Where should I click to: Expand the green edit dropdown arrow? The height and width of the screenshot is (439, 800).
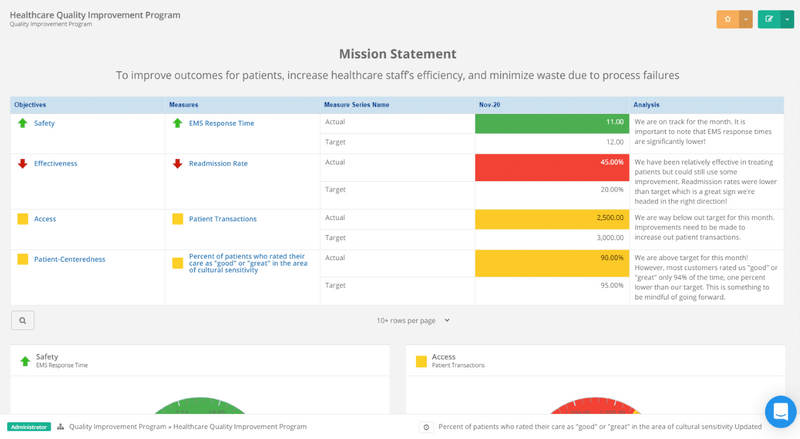click(x=787, y=19)
